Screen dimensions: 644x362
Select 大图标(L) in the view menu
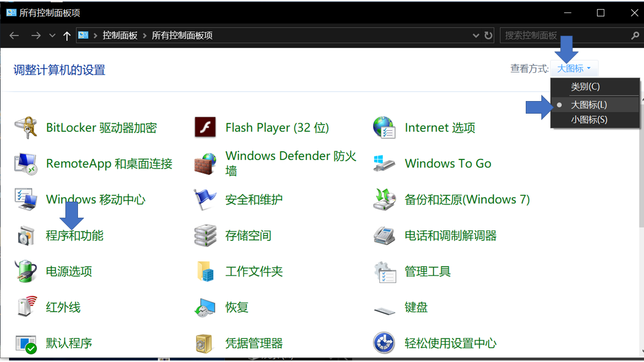pos(595,105)
